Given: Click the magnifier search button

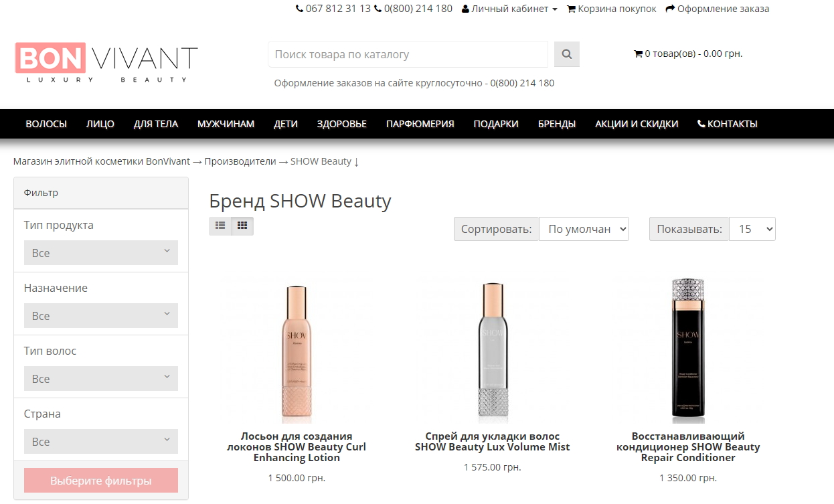Looking at the screenshot, I should pos(566,54).
